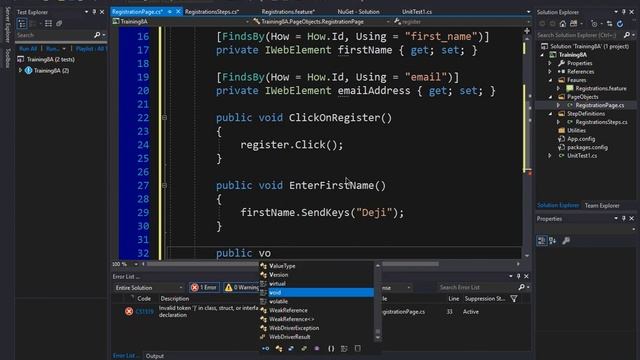Pin the Solution Explorer panel

(624, 12)
